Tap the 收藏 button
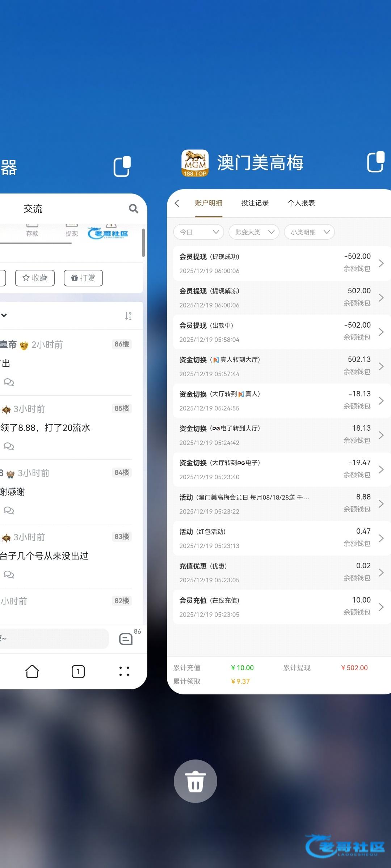Image resolution: width=391 pixels, height=868 pixels. 35,278
